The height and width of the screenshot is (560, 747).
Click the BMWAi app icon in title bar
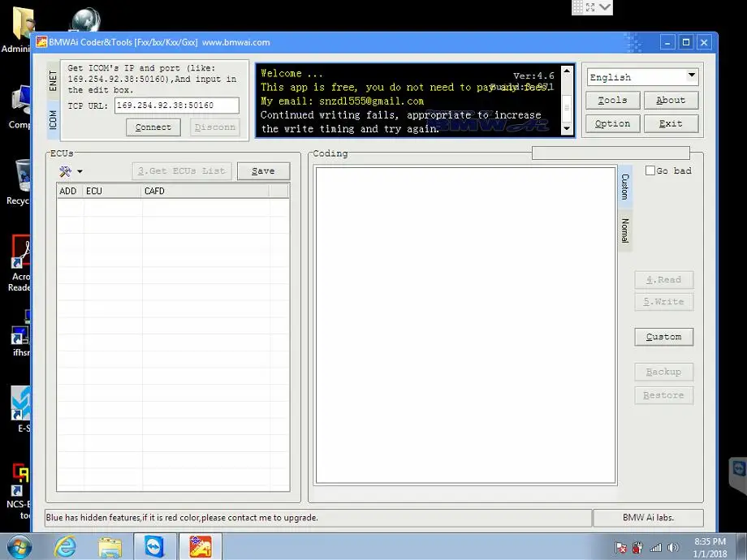click(x=41, y=42)
